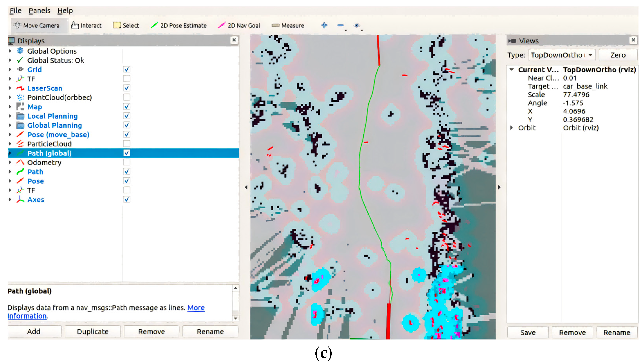Viewport: 641px width, 364px height.
Task: Click the eye view options icon
Action: [357, 25]
